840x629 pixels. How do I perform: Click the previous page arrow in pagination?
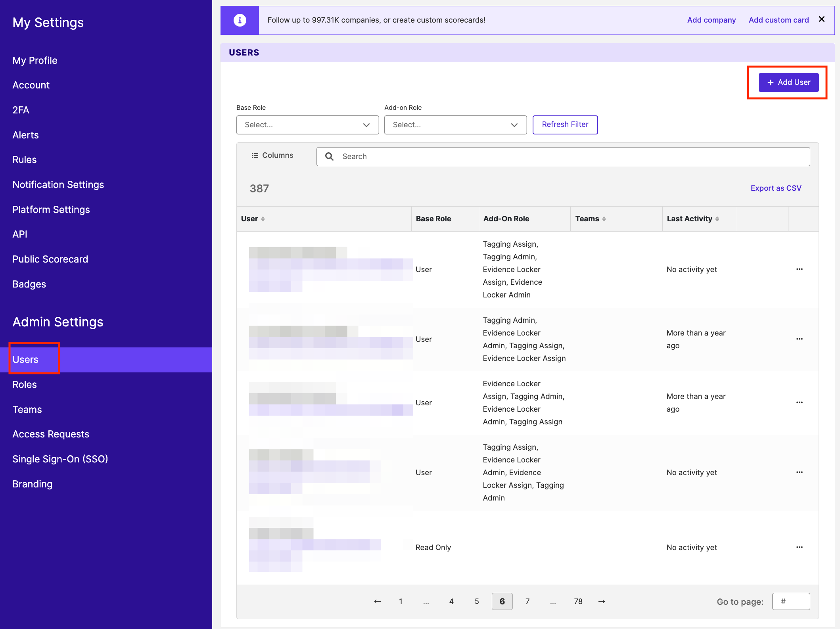click(377, 601)
